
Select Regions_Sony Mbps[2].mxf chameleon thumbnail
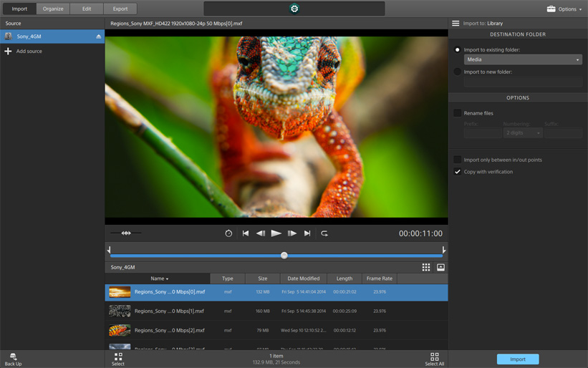point(120,331)
